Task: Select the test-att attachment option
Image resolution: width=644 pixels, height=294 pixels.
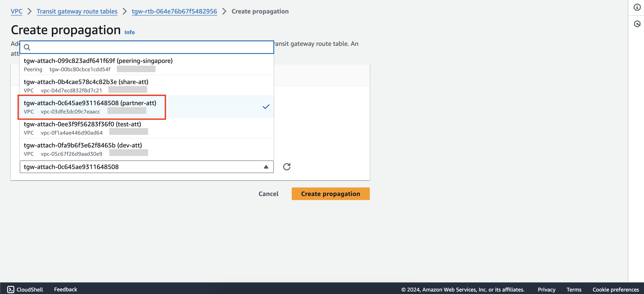Action: coord(147,128)
